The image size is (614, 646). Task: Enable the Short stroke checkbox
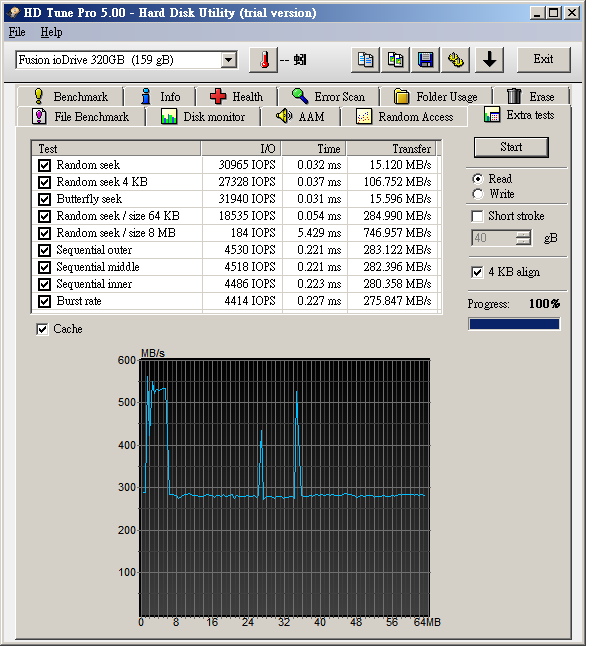(477, 216)
